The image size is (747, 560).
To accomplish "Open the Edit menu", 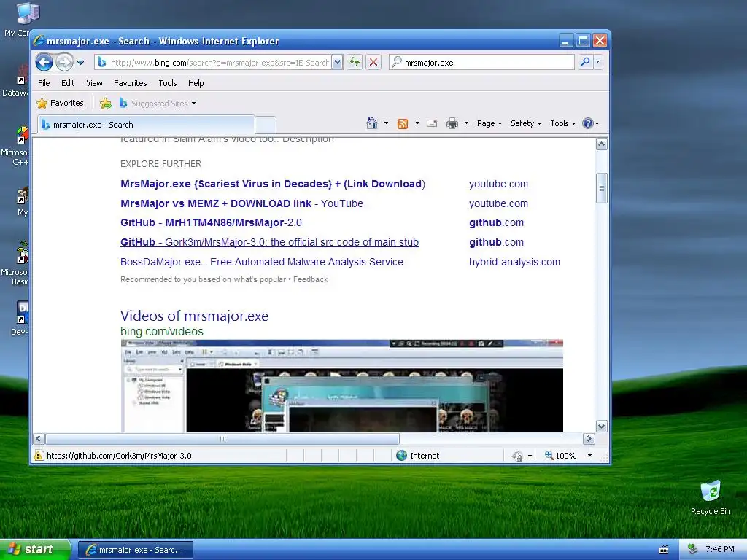I will pyautogui.click(x=68, y=83).
